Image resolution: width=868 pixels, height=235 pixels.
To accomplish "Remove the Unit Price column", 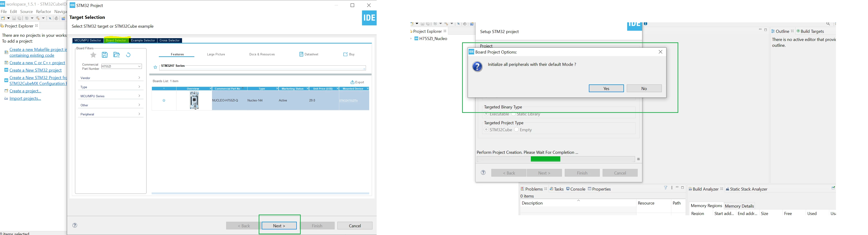I will click(x=337, y=89).
